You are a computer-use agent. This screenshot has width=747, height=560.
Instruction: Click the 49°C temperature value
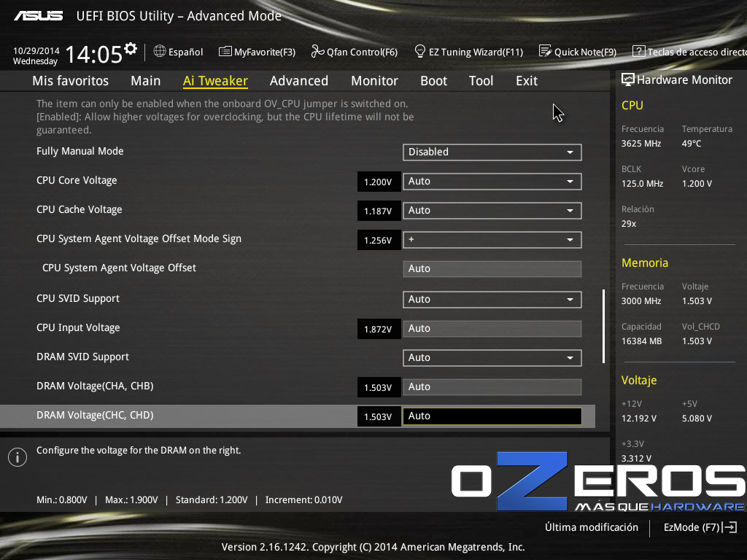pyautogui.click(x=692, y=144)
